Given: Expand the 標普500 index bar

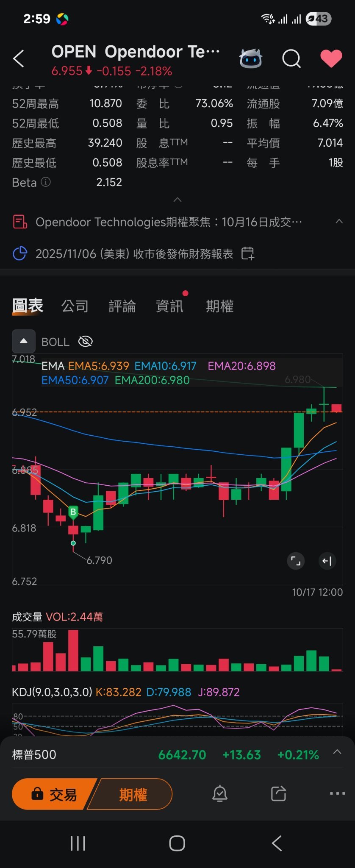Looking at the screenshot, I should (x=337, y=752).
